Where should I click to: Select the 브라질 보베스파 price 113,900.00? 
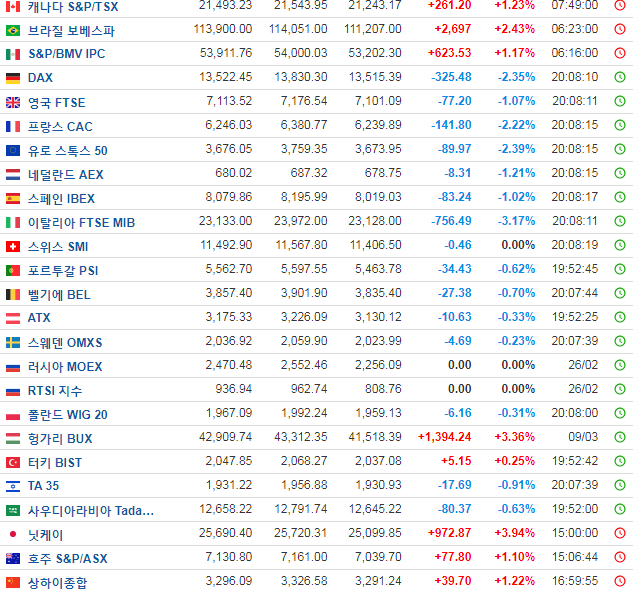(x=223, y=29)
